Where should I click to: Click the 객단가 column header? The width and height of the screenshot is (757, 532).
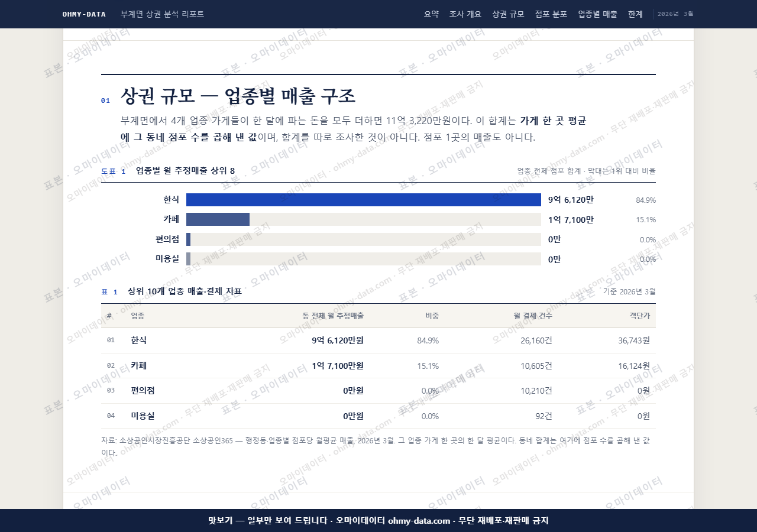[x=640, y=316]
